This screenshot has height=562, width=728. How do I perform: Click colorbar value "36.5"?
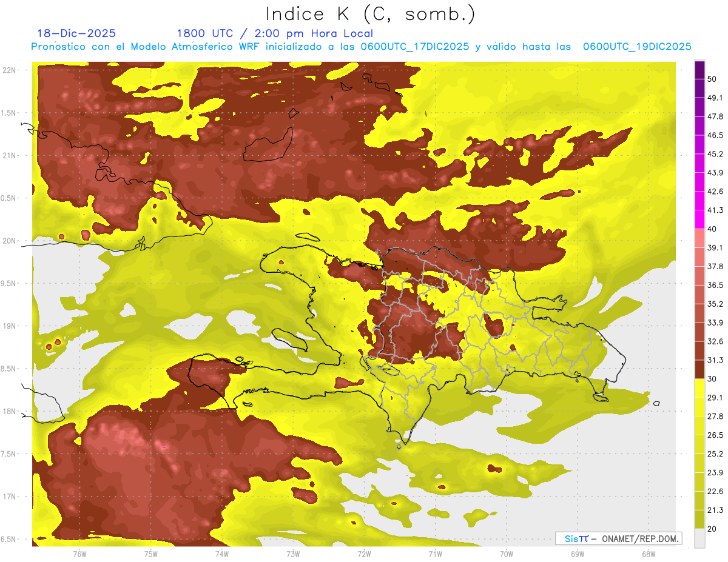pos(715,285)
